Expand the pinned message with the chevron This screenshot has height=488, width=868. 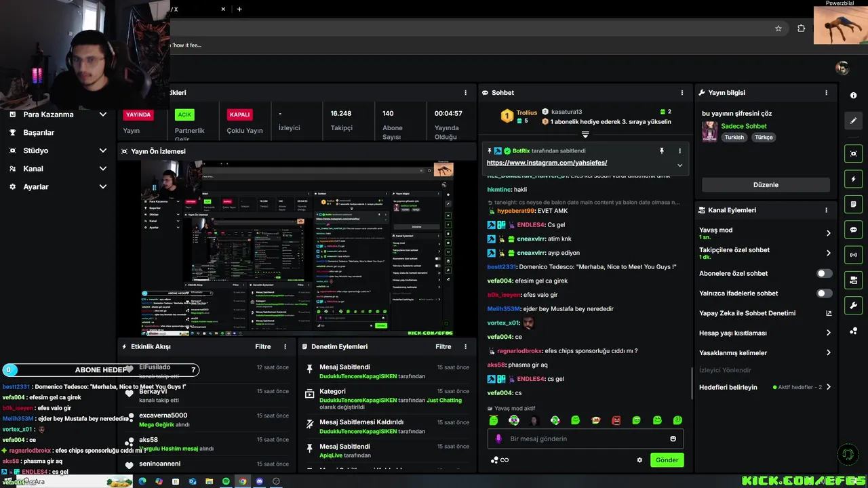pyautogui.click(x=679, y=165)
